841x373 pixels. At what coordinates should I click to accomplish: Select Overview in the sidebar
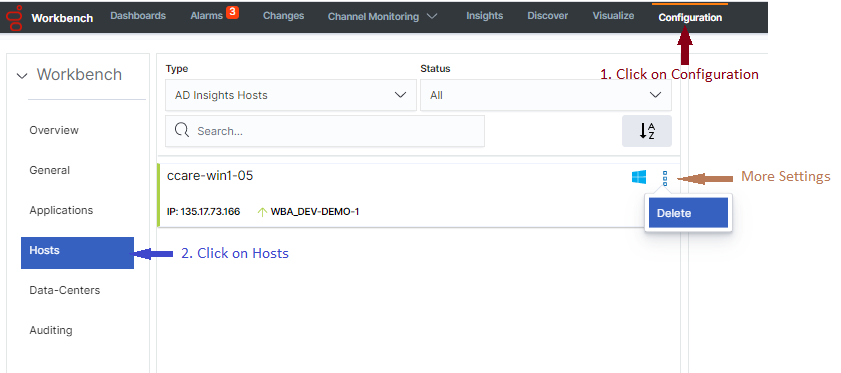point(54,130)
